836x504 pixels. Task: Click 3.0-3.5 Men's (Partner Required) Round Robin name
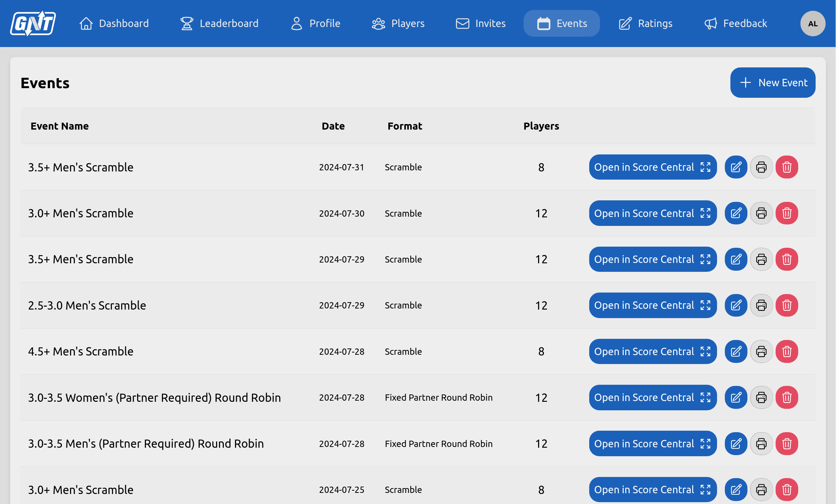(146, 444)
